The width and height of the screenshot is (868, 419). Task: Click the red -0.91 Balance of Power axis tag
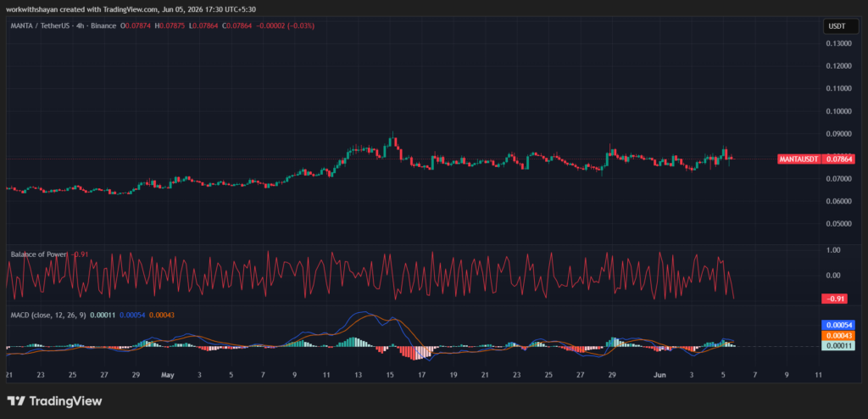pyautogui.click(x=835, y=299)
